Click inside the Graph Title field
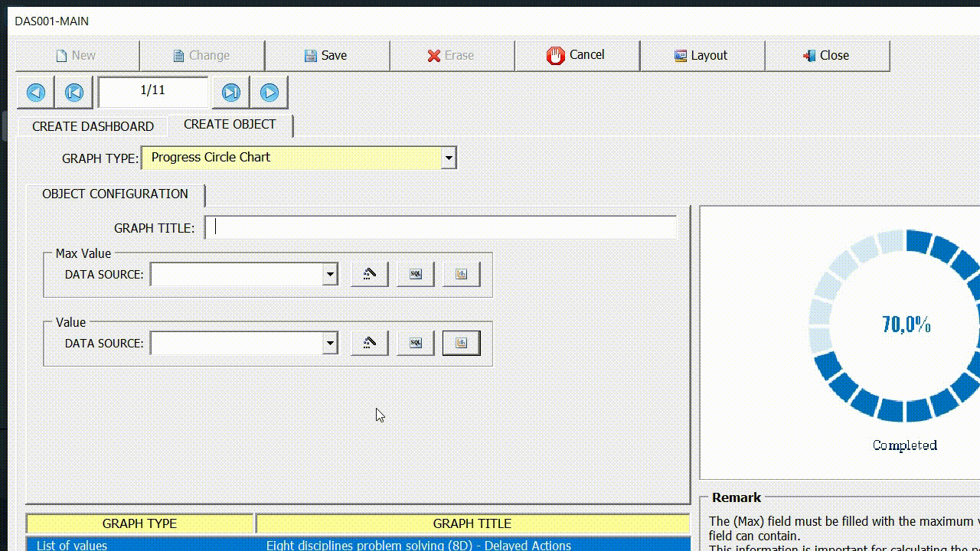This screenshot has width=980, height=551. tap(441, 227)
